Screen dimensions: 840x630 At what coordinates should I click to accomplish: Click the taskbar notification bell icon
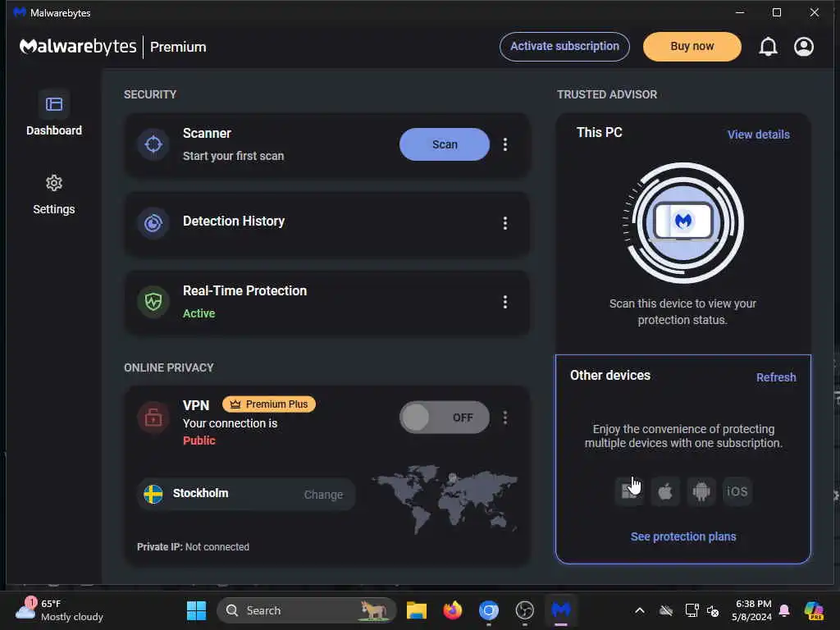(x=784, y=610)
